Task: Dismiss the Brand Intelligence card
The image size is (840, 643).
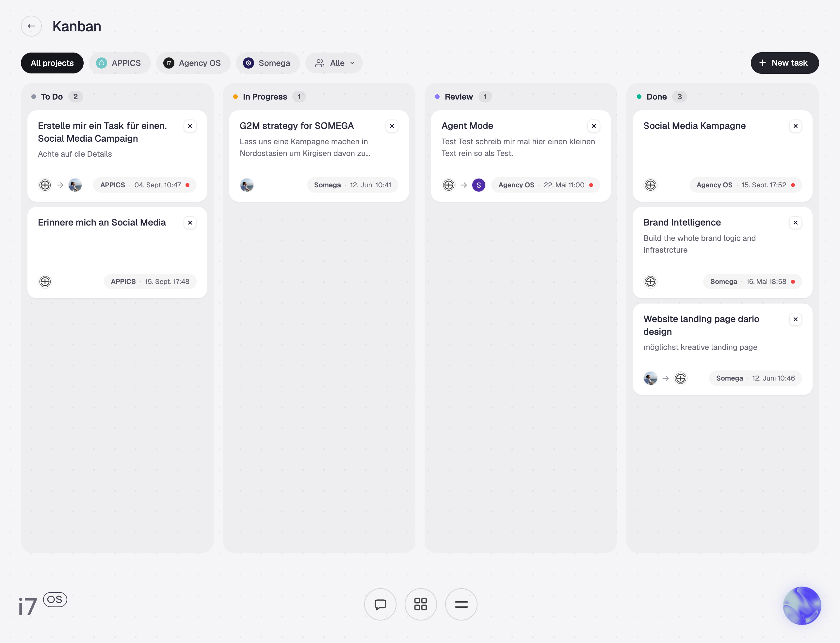Action: [x=795, y=223]
